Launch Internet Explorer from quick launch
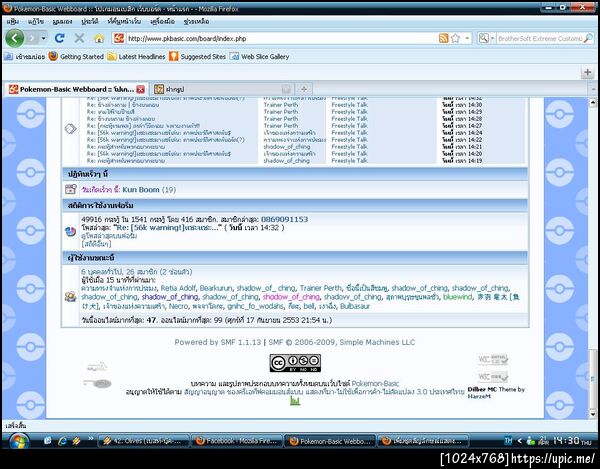 tap(62, 441)
